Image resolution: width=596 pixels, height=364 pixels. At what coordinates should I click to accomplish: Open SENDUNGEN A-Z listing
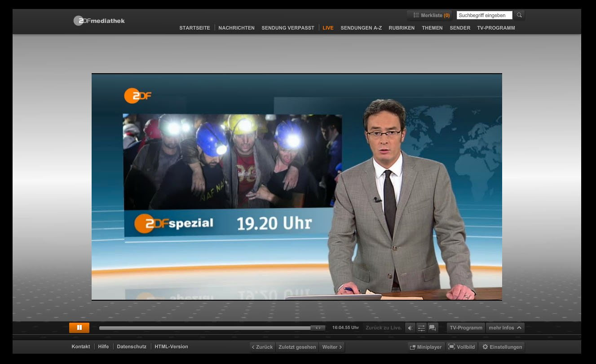coord(361,28)
